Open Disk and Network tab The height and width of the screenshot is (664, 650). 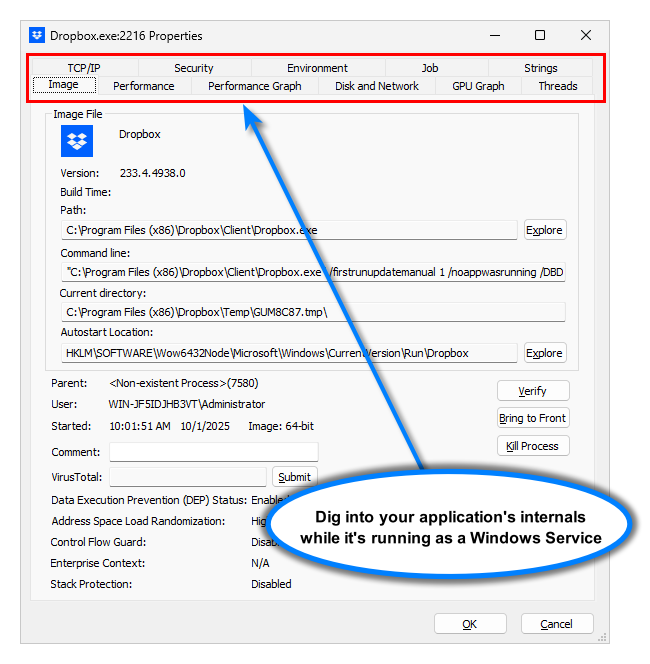376,86
